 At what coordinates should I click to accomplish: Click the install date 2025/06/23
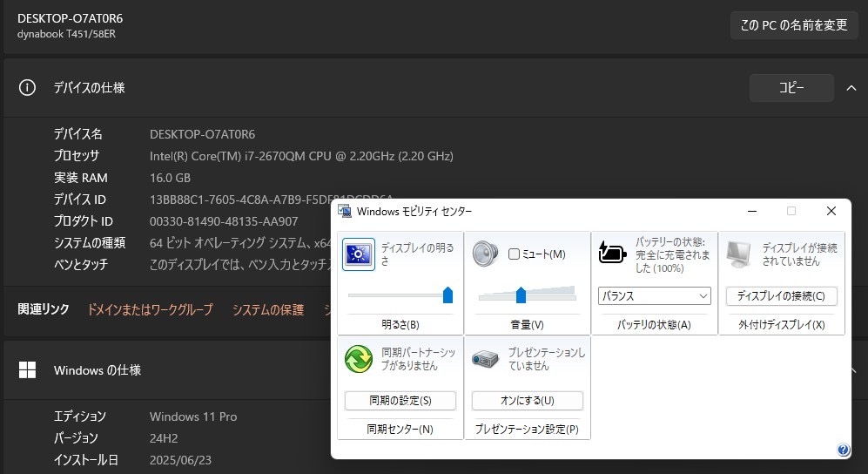(x=180, y=460)
